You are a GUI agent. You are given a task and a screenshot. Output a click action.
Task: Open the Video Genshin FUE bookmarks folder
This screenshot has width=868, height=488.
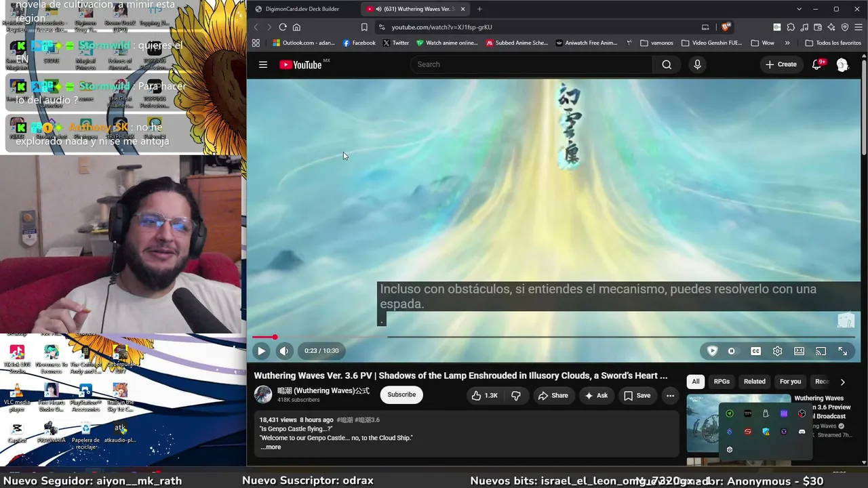click(x=711, y=43)
